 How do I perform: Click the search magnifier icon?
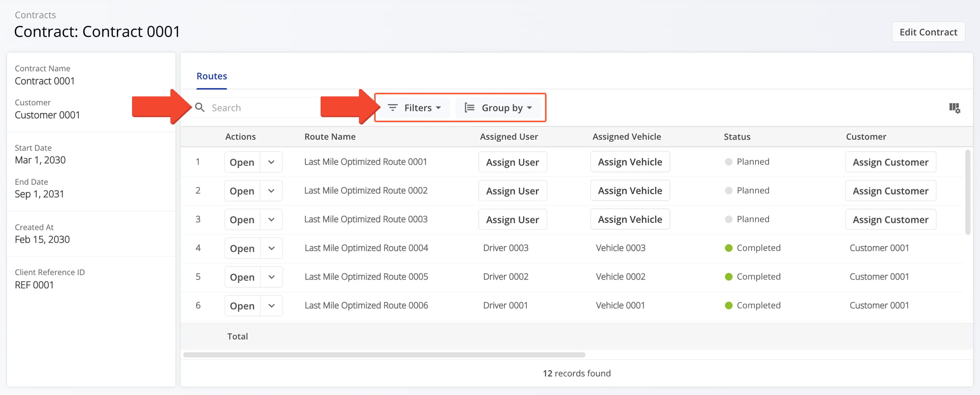click(x=200, y=108)
